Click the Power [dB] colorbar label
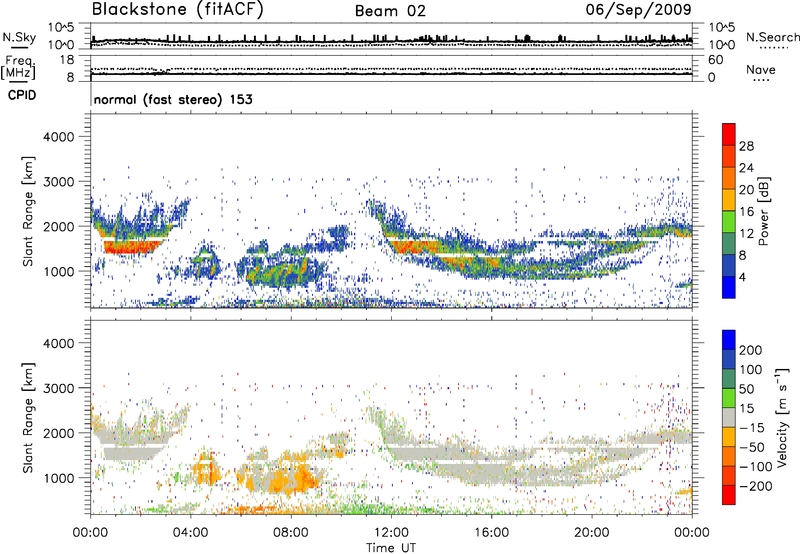 [x=763, y=211]
